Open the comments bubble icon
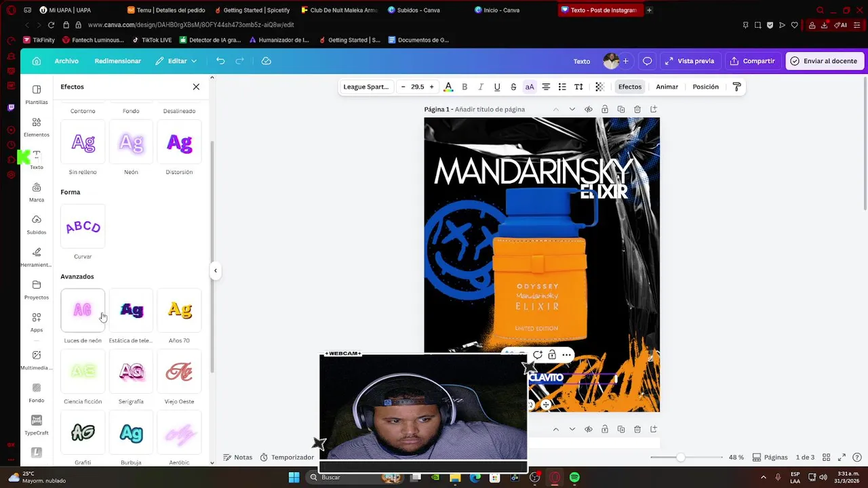This screenshot has height=488, width=868. click(x=647, y=61)
